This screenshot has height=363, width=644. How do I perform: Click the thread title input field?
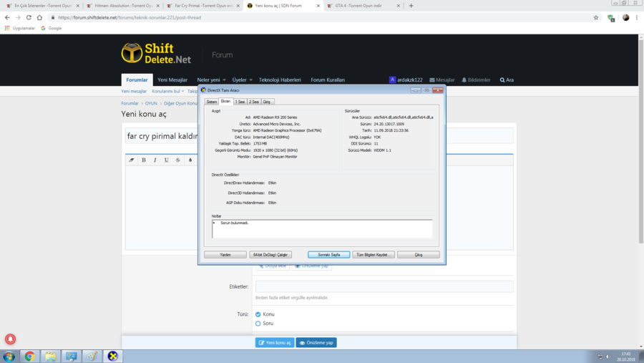[x=319, y=136]
